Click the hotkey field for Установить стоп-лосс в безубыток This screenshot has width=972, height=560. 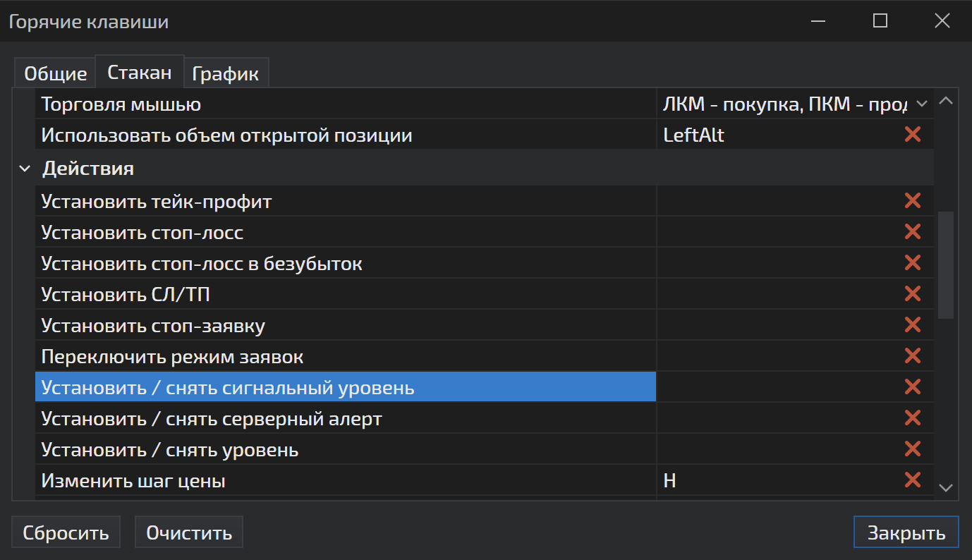(x=776, y=263)
